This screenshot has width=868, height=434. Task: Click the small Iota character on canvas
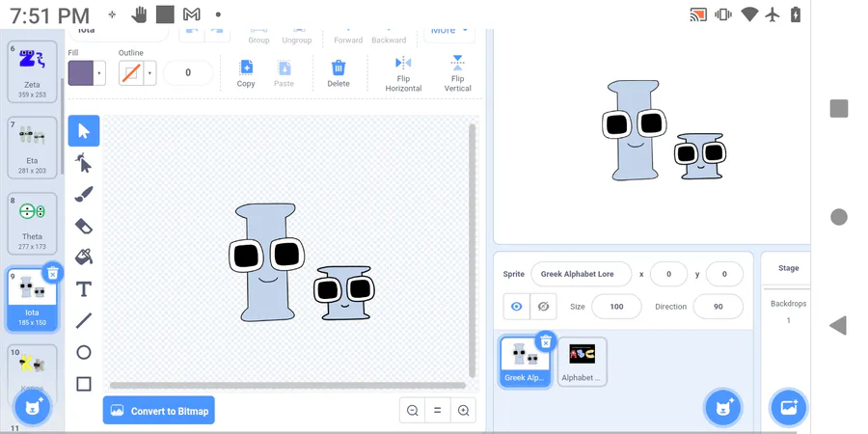point(344,292)
